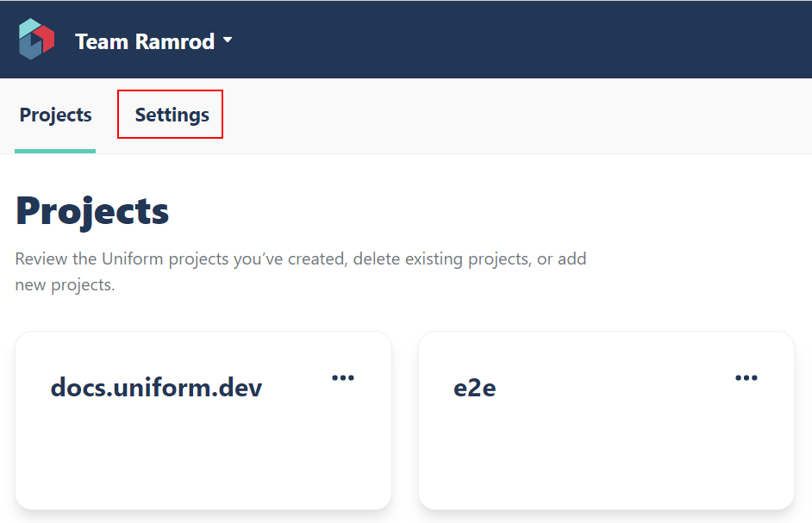Click empty navy header bar area
The height and width of the screenshot is (523, 812).
517,40
